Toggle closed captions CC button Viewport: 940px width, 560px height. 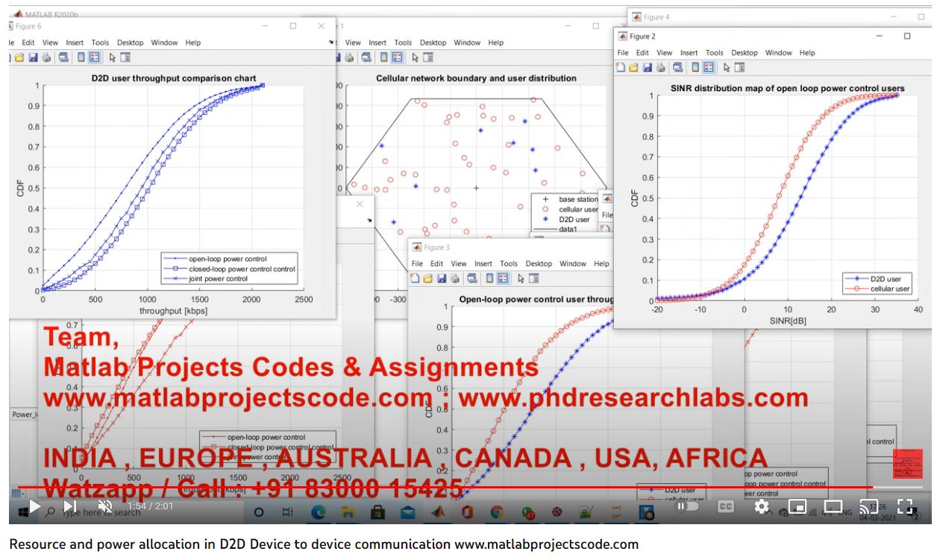[x=725, y=506]
